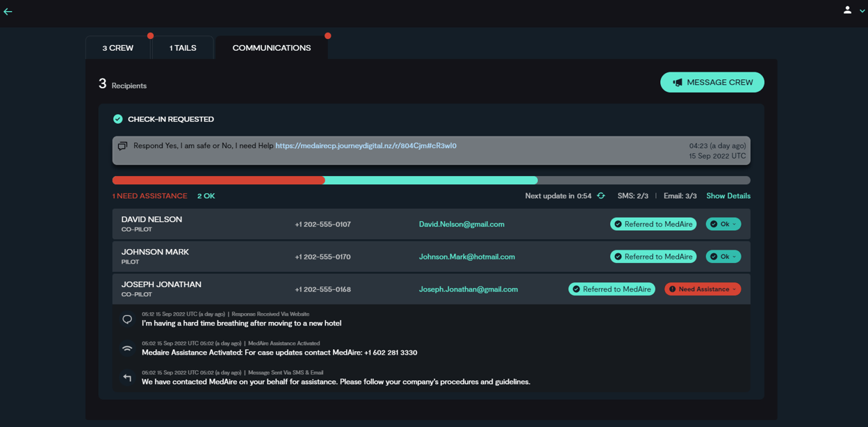
Task: Click the Show Details link
Action: 728,196
